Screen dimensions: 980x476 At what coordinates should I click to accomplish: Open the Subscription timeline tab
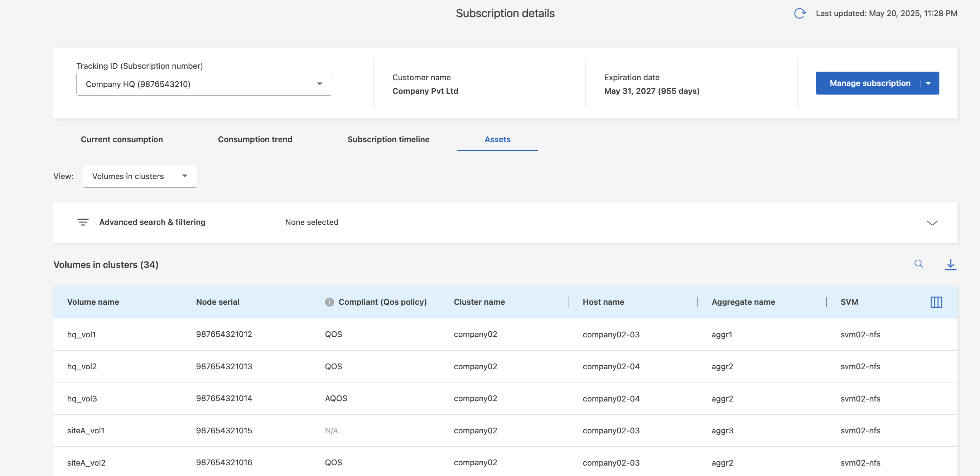(388, 139)
